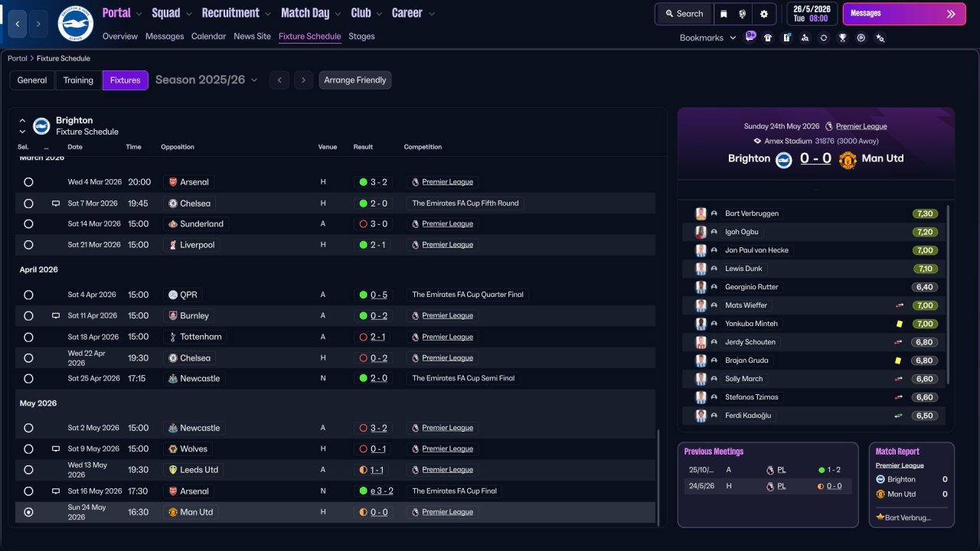Select the QPR 4 Apr fixture radio
Image resolution: width=980 pixels, height=551 pixels.
click(x=28, y=295)
